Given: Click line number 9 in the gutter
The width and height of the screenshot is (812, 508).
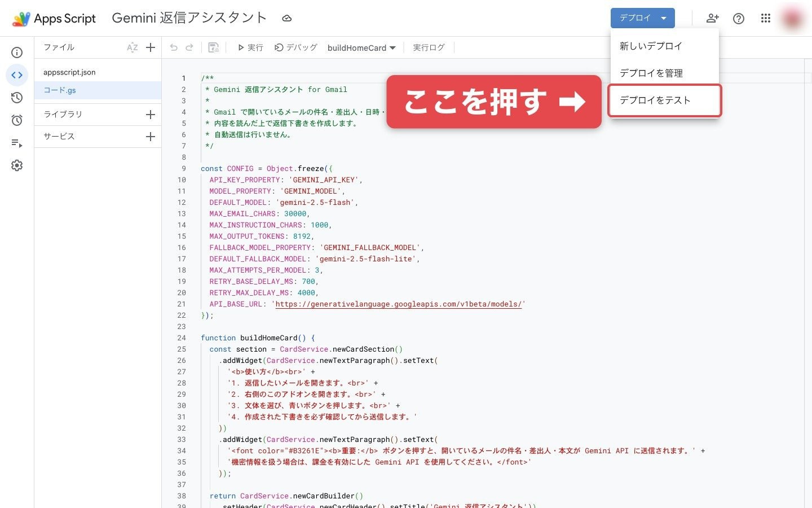Looking at the screenshot, I should [184, 169].
